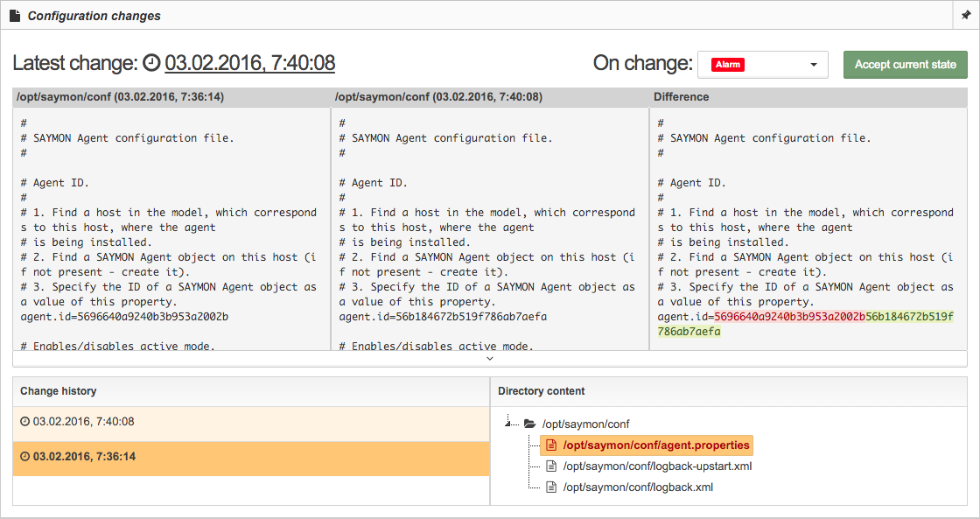Click the file icon of logback-upstart.xml
This screenshot has width=980, height=519.
[x=550, y=466]
